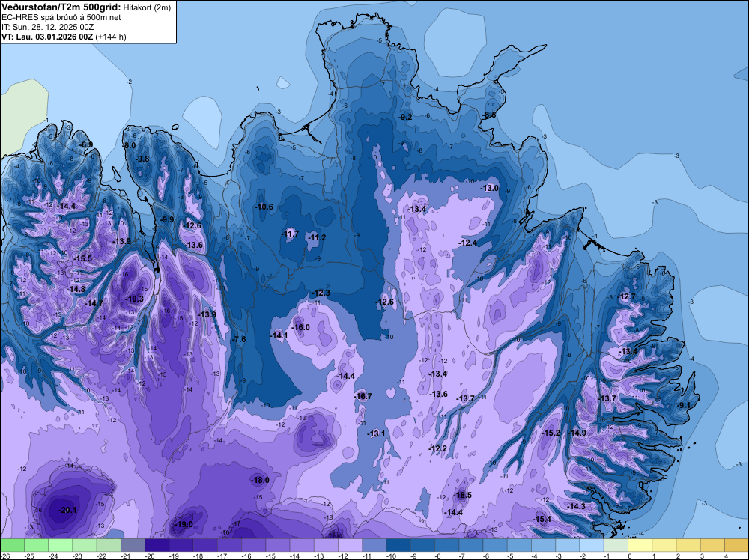
Task: Click the -14.8 temperature value
Action: click(76, 289)
